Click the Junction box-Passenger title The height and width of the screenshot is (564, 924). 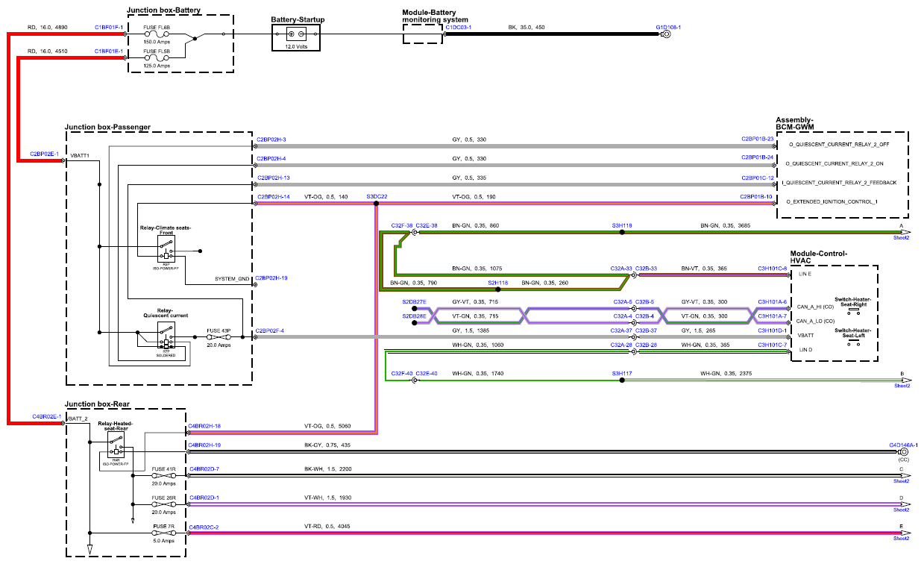tap(107, 128)
